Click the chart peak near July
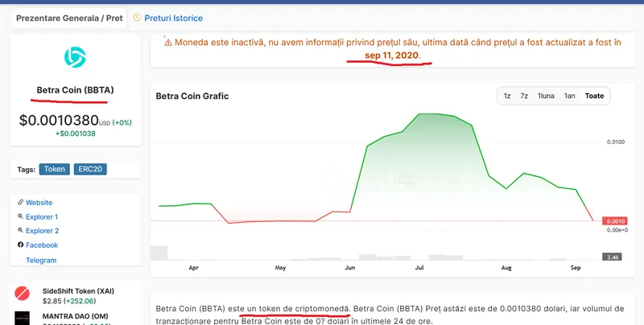The image size is (644, 325). coord(427,113)
